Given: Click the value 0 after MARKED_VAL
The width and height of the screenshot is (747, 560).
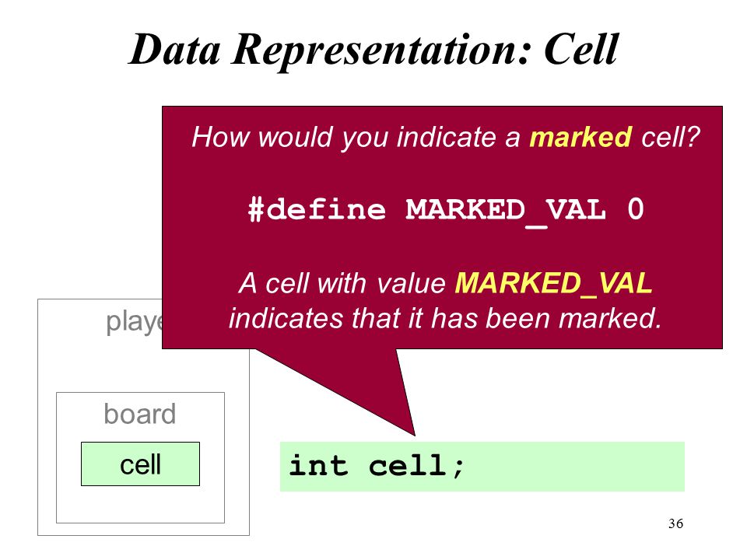Looking at the screenshot, I should [636, 208].
